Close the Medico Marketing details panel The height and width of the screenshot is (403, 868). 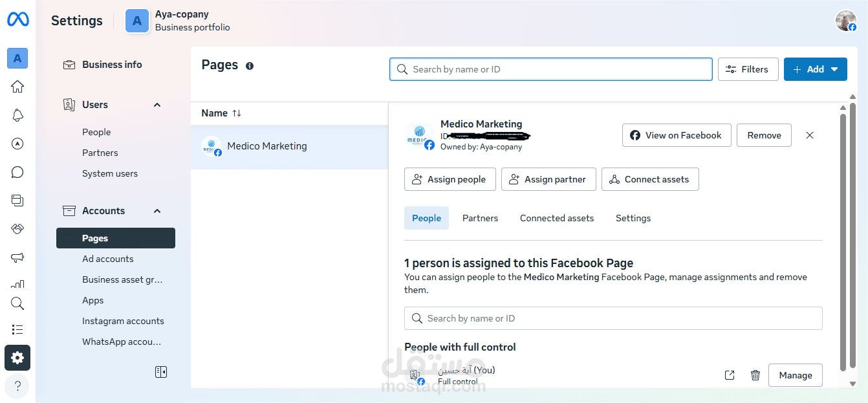point(810,135)
